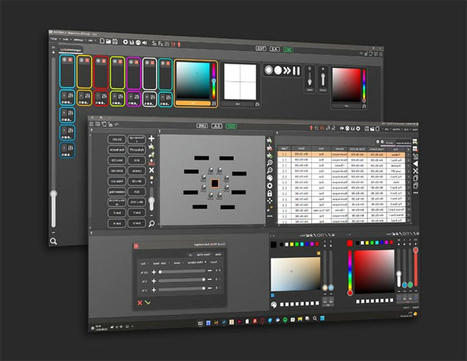Click inside the white XY position pad
The height and width of the screenshot is (361, 467).
click(240, 82)
